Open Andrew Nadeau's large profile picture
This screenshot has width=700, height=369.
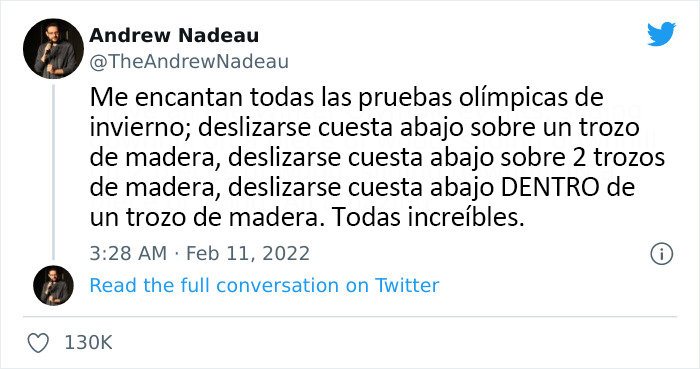click(53, 49)
